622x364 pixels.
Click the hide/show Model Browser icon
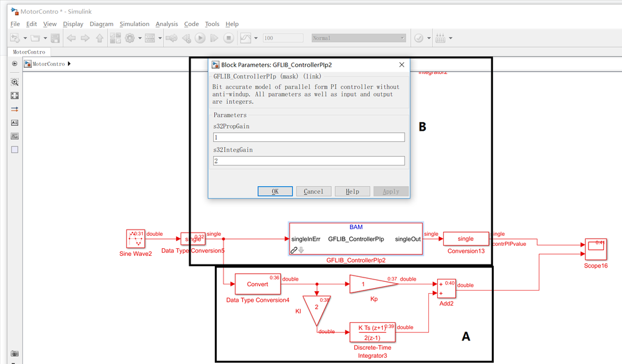(15, 63)
